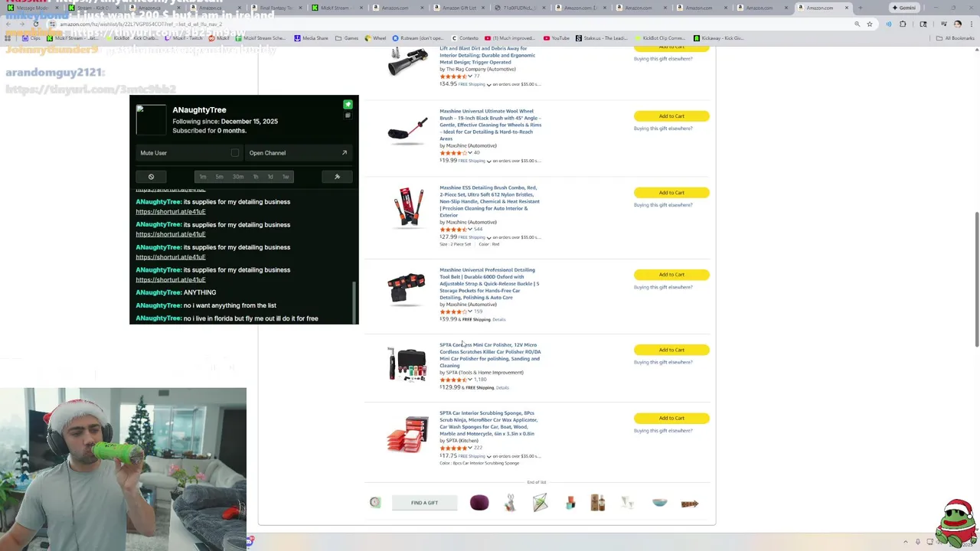Click the wool wheel brush product image

[x=407, y=132]
